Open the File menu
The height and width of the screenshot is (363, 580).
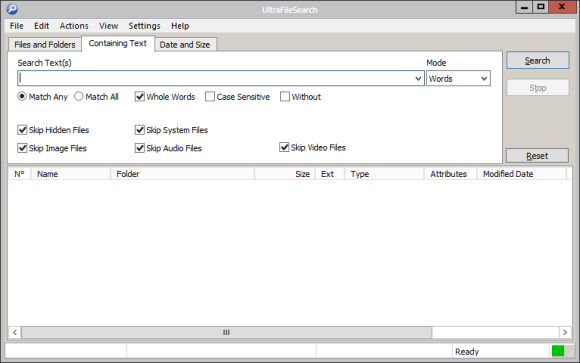16,26
